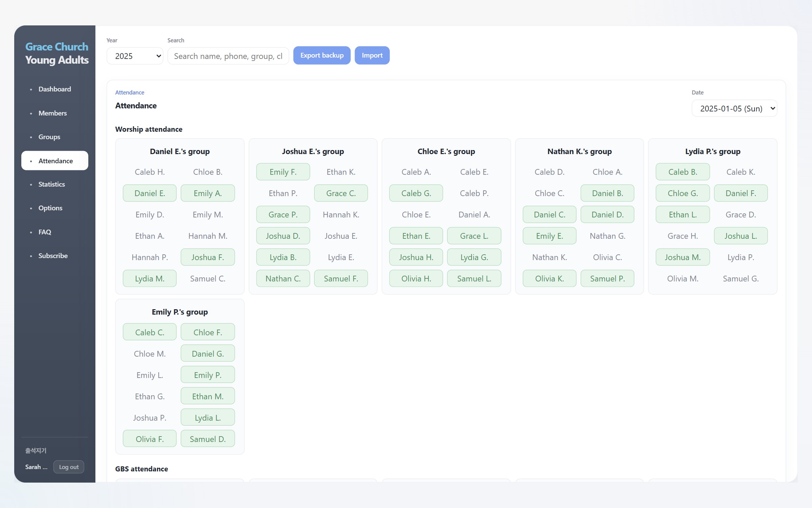Viewport: 812px width, 508px height.
Task: Click the Search name, phone, group field
Action: tap(228, 56)
